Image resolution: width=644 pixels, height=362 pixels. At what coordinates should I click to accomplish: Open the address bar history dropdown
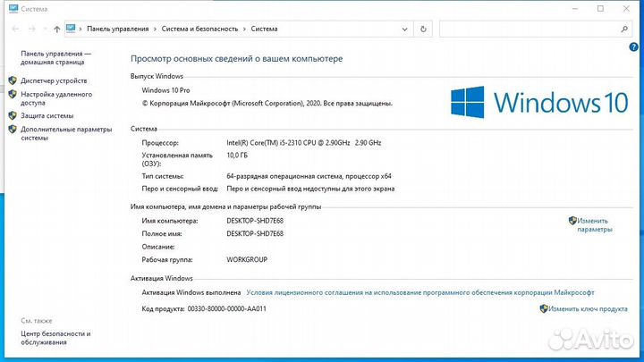[404, 29]
